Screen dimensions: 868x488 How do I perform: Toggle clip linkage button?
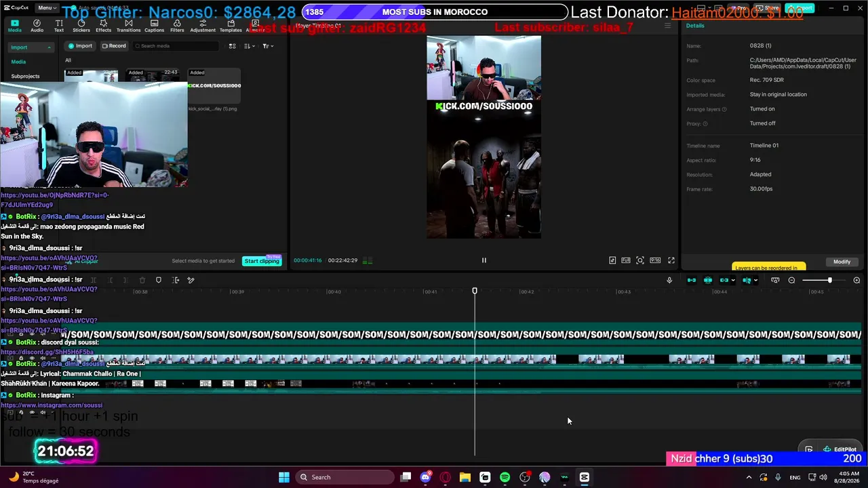click(724, 280)
